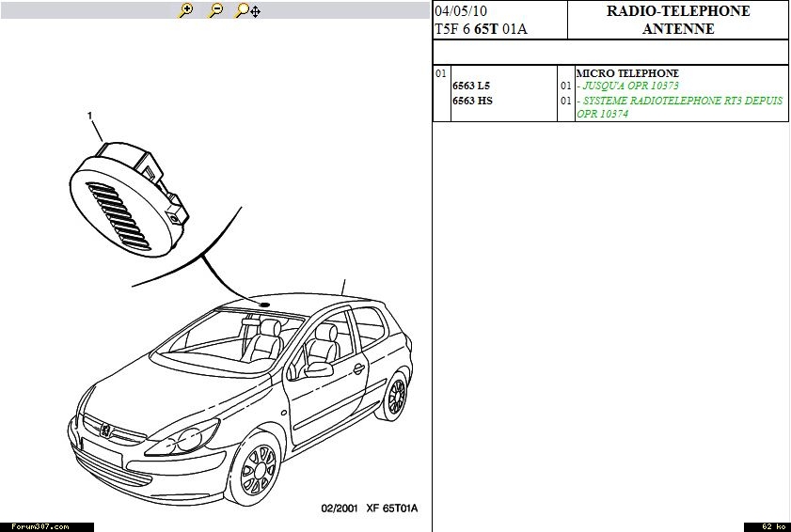Image resolution: width=791 pixels, height=532 pixels.
Task: Click the T5F 6 65T 01A reference code
Action: (x=481, y=29)
